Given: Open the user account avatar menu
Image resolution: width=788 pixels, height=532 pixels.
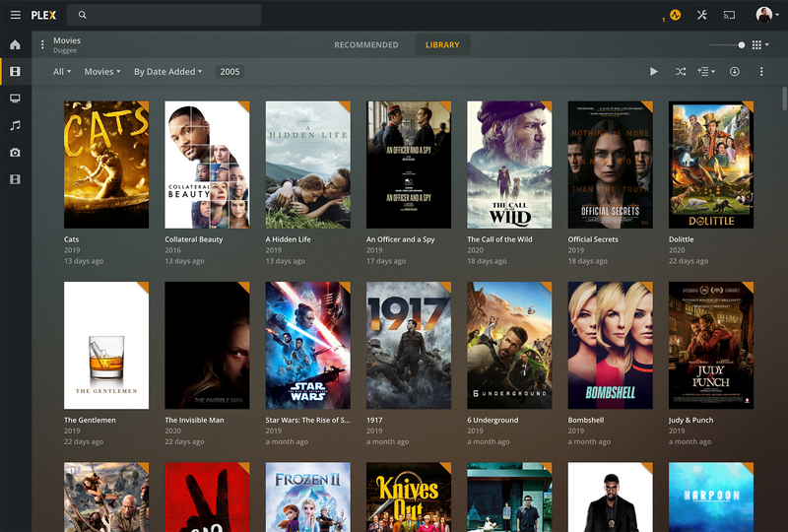Looking at the screenshot, I should coord(765,15).
